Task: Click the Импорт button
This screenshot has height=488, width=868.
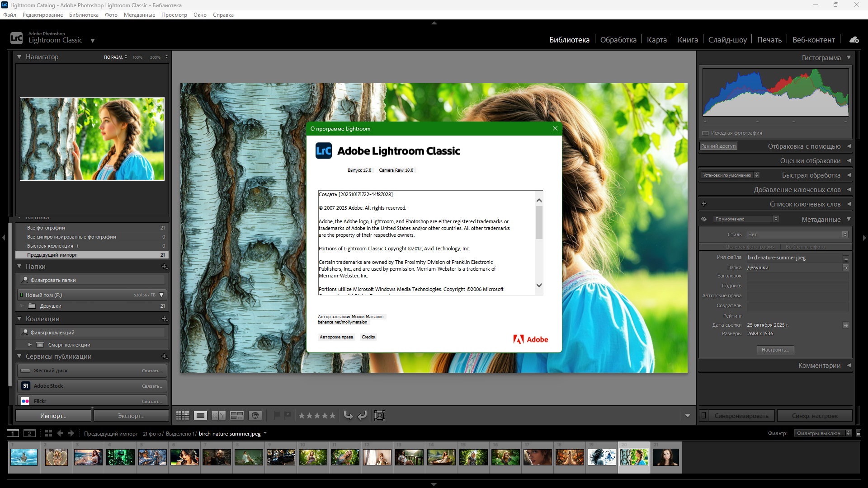Action: (53, 416)
